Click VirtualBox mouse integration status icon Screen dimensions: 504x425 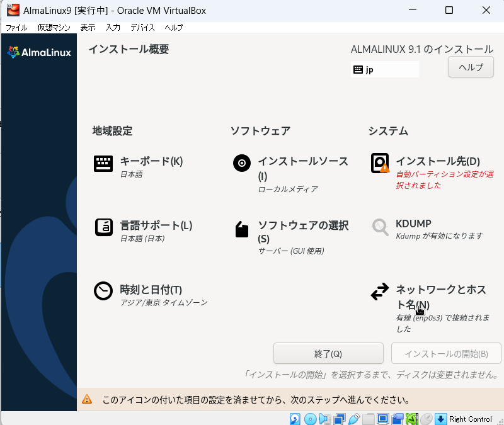427,419
